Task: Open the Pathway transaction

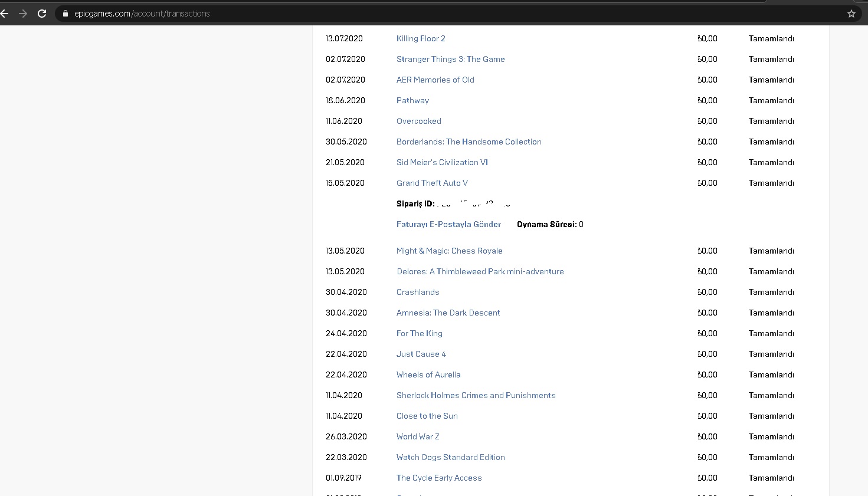Action: click(x=412, y=100)
